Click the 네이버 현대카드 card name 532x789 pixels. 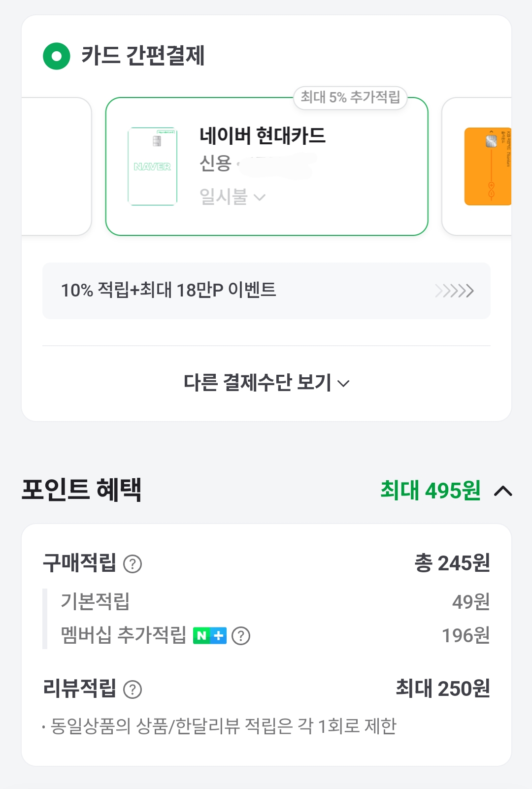pos(262,135)
